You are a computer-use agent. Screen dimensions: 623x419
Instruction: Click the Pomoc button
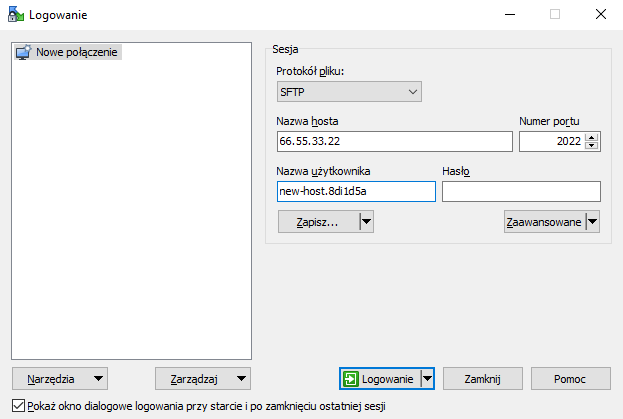569,379
